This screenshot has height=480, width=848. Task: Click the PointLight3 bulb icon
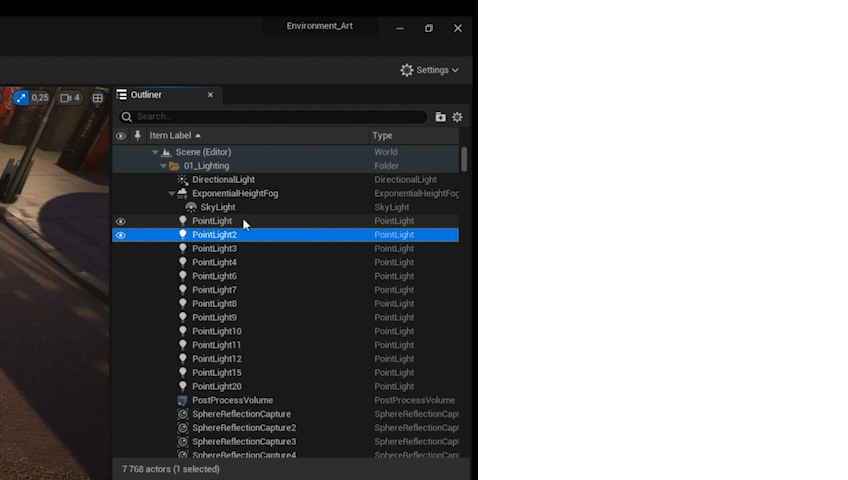point(183,248)
